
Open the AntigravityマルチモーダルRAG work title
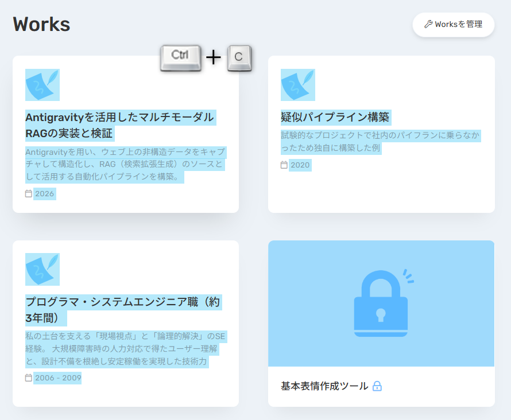click(x=119, y=125)
